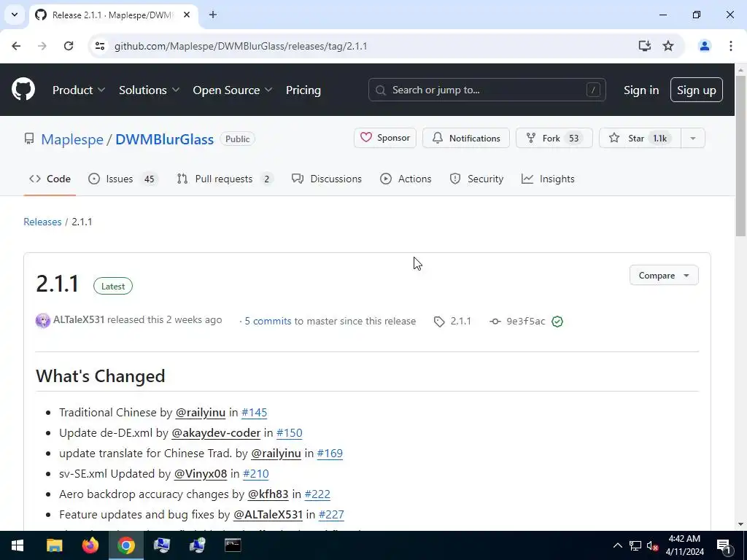Click the network tray icon
This screenshot has height=560, width=747.
[x=635, y=545]
